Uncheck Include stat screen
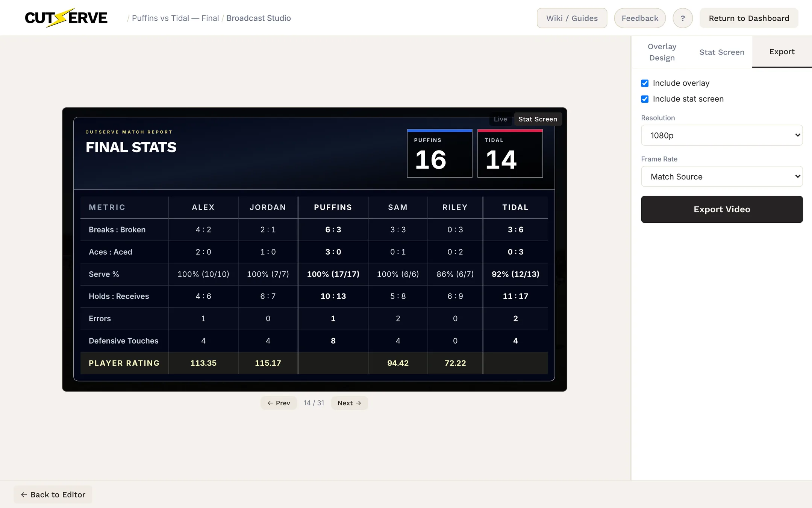812x508 pixels. point(645,99)
